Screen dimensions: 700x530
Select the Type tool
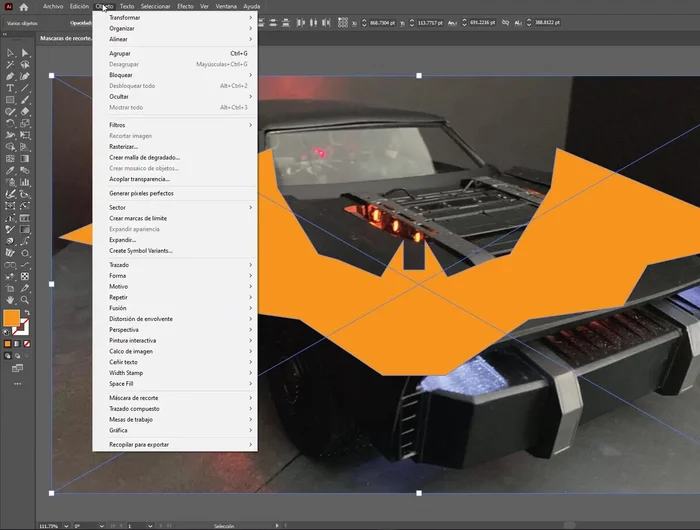pyautogui.click(x=10, y=88)
